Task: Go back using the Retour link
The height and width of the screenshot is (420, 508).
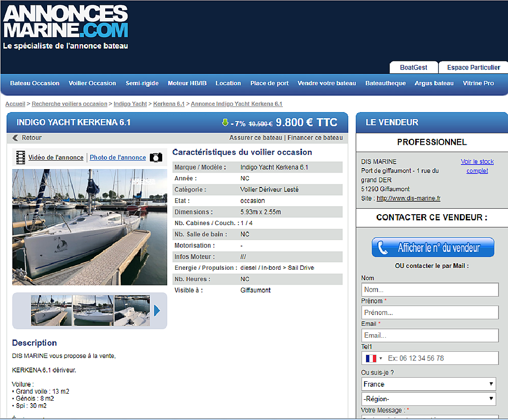Action: pos(32,138)
